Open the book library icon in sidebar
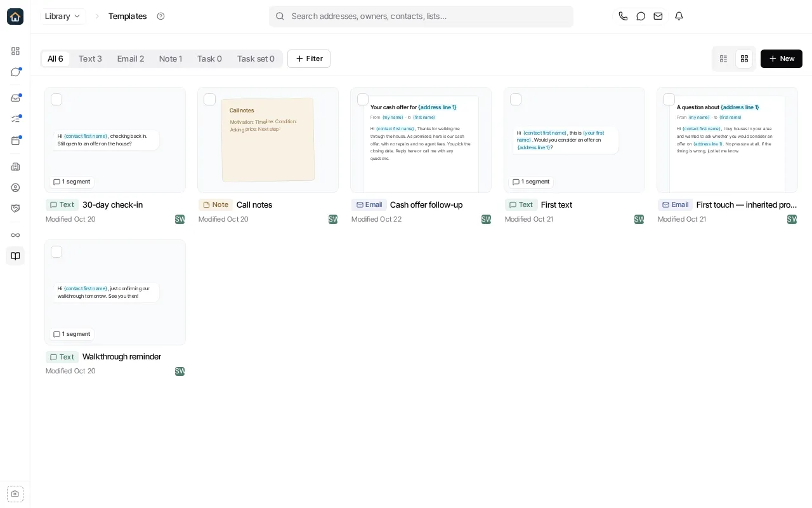This screenshot has height=508, width=812. (15, 256)
